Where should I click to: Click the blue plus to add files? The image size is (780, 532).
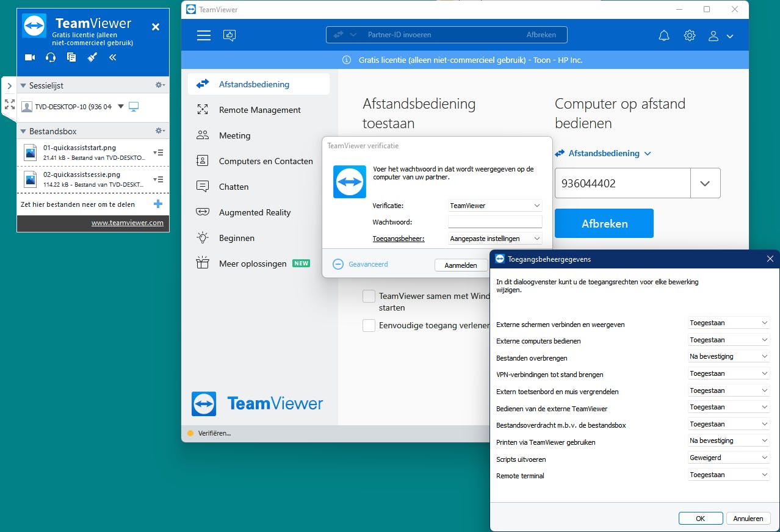coord(158,204)
